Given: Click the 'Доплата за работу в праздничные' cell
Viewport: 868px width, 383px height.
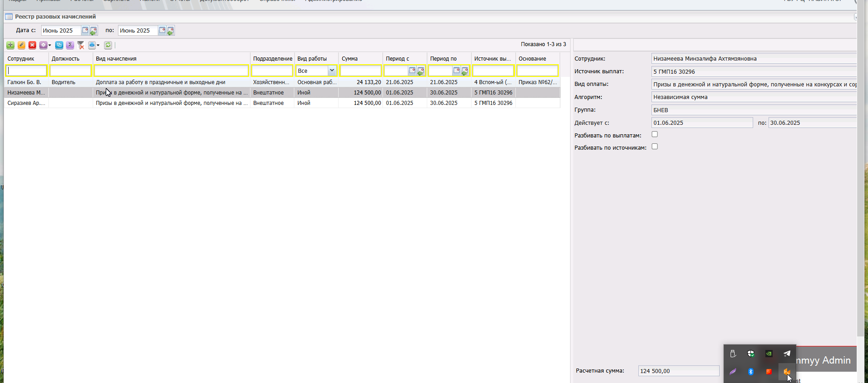Looking at the screenshot, I should [x=171, y=82].
